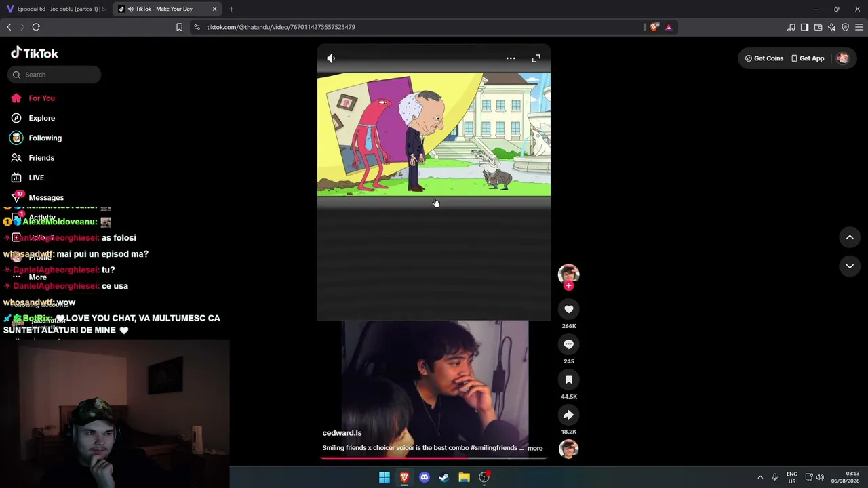Open a new browser tab

(231, 9)
